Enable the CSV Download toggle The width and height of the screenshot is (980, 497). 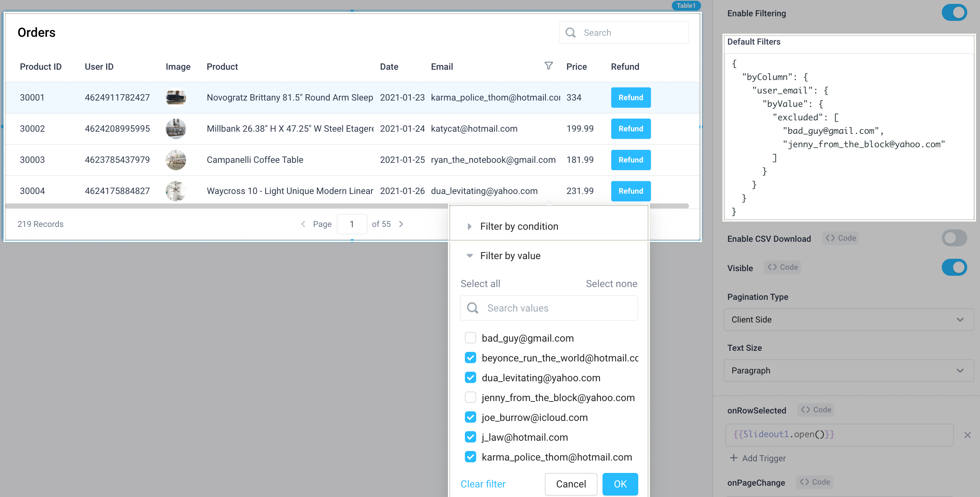[x=954, y=238]
